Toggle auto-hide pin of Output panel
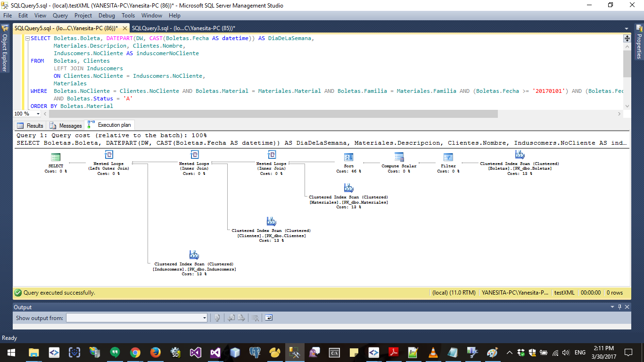Screen dimensions: 644x362 (x=619, y=307)
